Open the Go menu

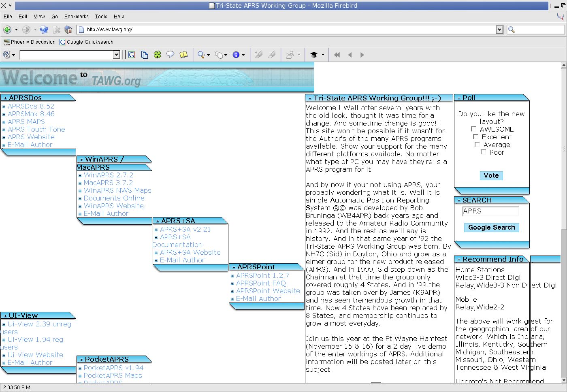click(x=55, y=17)
